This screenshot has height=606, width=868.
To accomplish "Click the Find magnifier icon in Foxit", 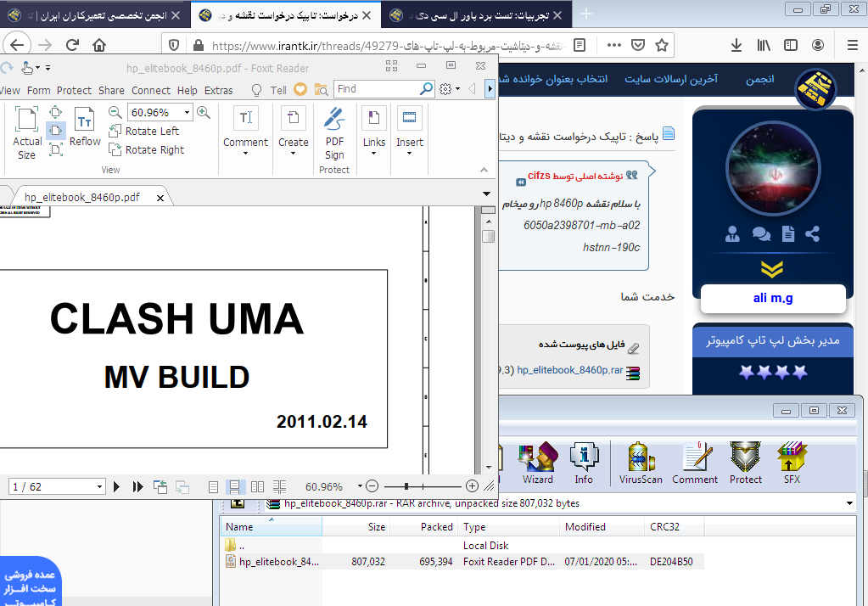I will (x=426, y=88).
